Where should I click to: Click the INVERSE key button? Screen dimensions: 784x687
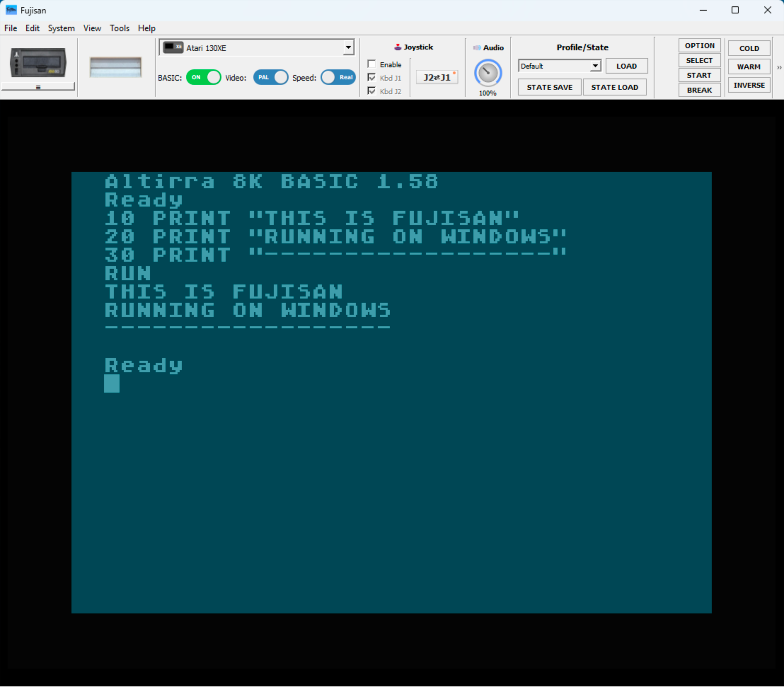749,85
